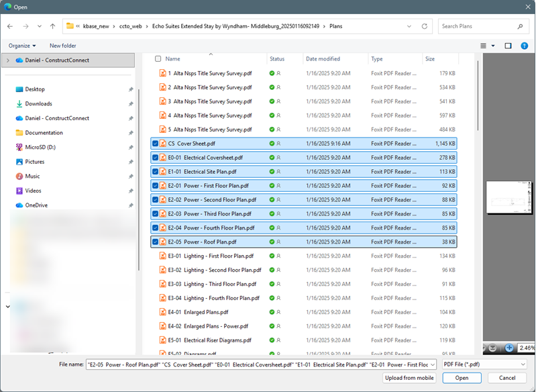Uncheck E2-05 Power Roof Plan checkbox

pos(155,242)
